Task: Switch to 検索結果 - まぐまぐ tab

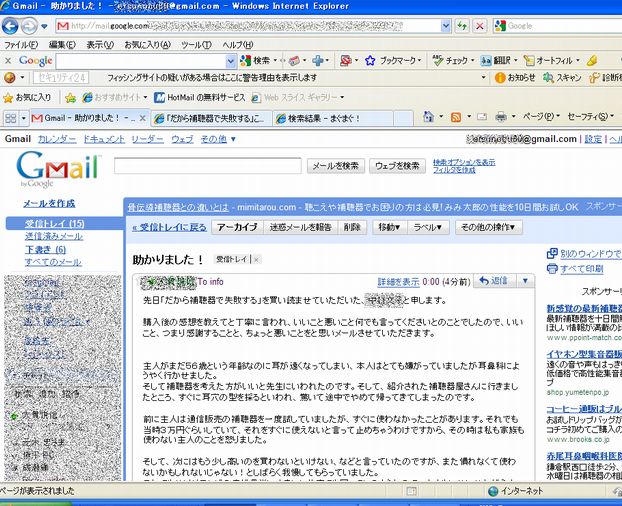Action: (x=333, y=118)
